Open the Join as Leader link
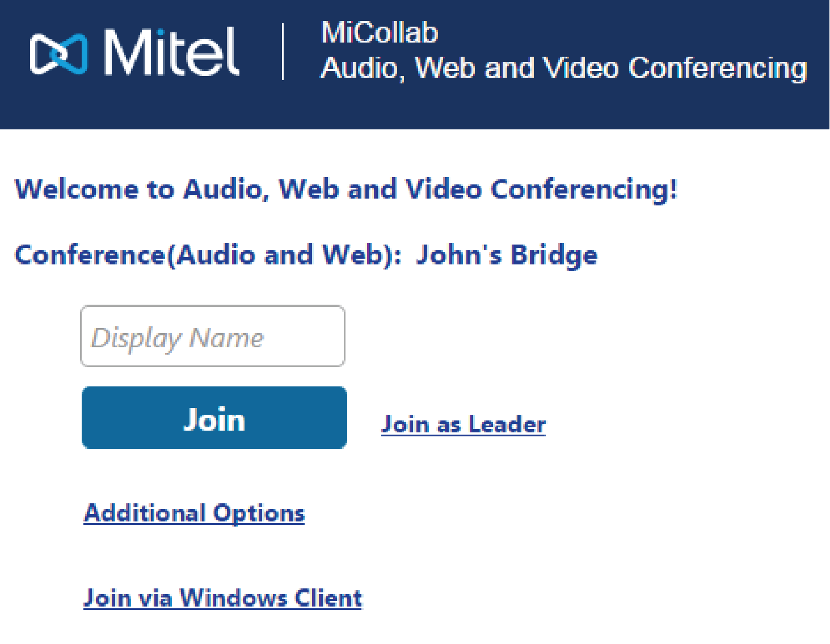Viewport: 830px width, 644px height. coord(463,424)
